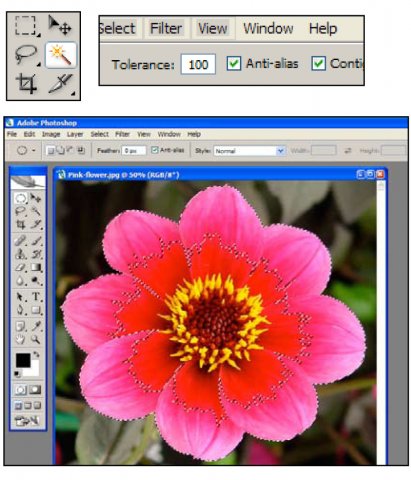Open the Window menu in enlarged menu bar

[268, 28]
